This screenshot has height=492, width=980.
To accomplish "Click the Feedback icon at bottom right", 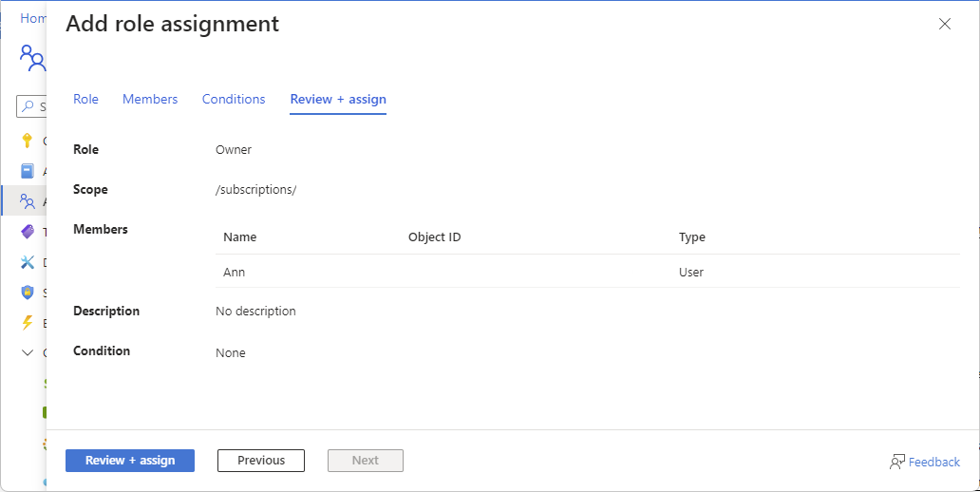I will [896, 462].
